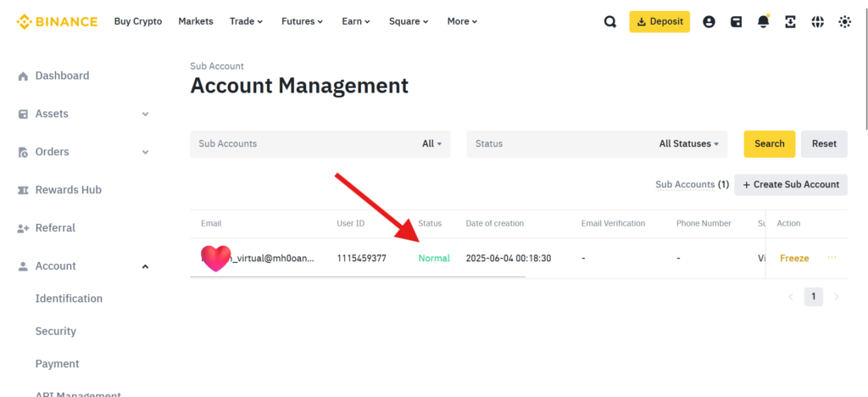Open the search magnifier icon
The height and width of the screenshot is (397, 868).
(x=610, y=21)
